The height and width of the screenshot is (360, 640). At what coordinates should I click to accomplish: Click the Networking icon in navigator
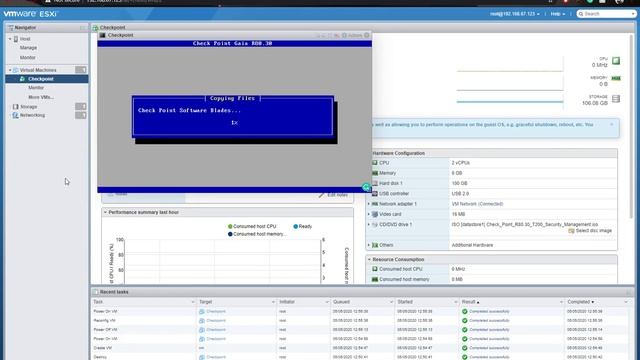click(16, 115)
